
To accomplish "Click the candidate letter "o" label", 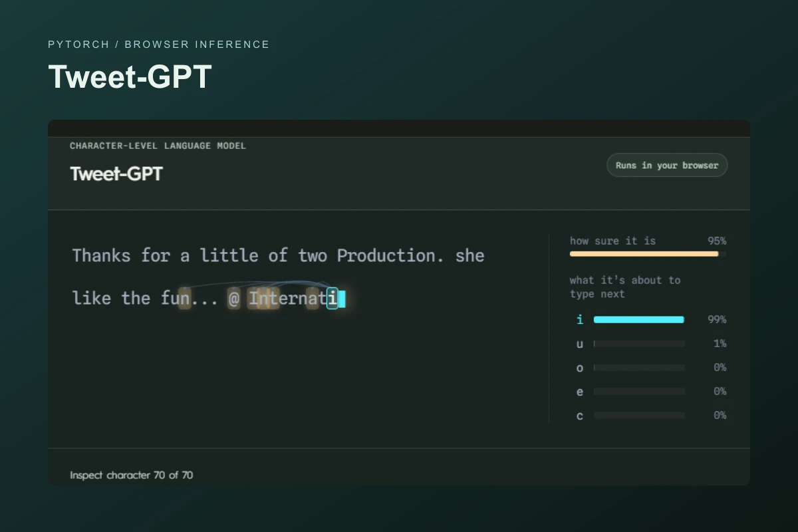I will [x=580, y=368].
